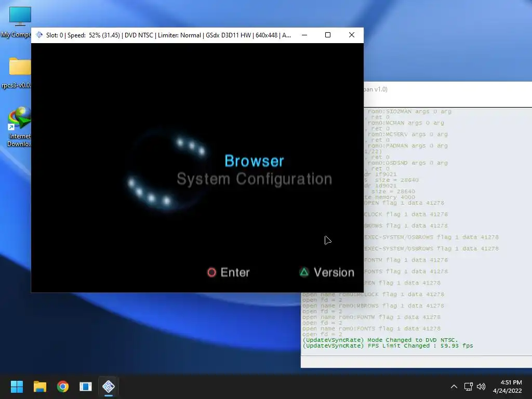Open the clock showing 4:51 PM

[507, 387]
